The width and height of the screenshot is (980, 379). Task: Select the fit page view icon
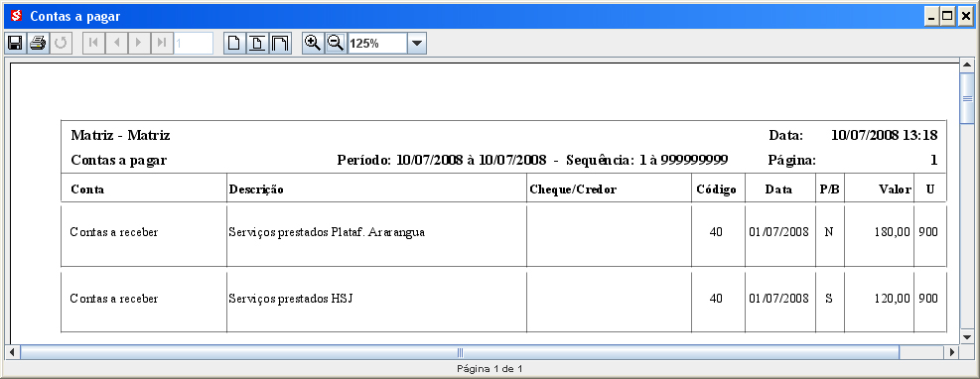(x=257, y=43)
